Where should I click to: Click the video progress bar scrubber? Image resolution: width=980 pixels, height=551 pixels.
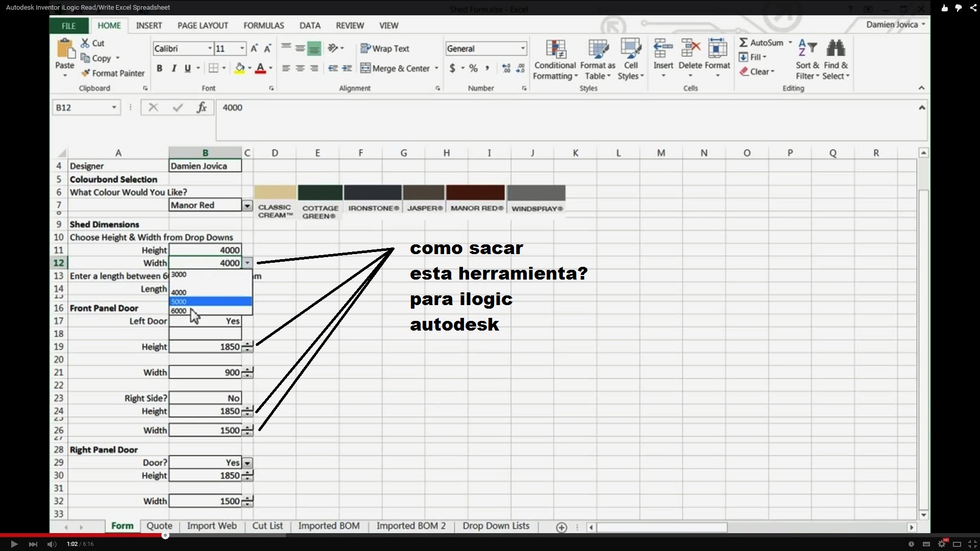(x=165, y=535)
